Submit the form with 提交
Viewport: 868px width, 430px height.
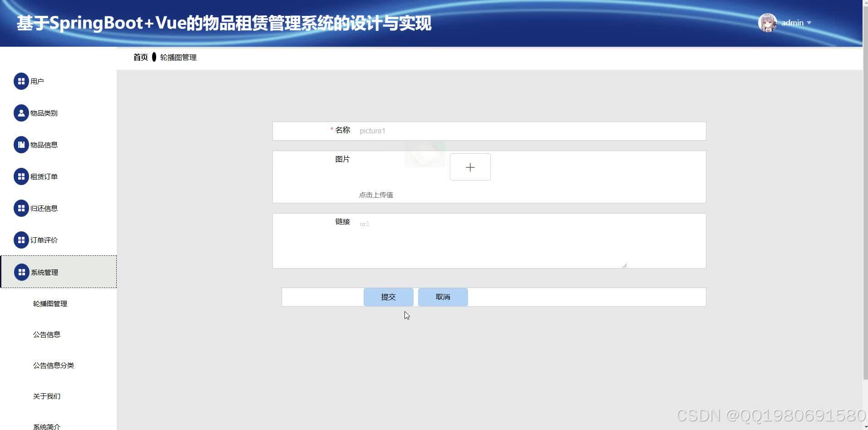[x=388, y=297]
